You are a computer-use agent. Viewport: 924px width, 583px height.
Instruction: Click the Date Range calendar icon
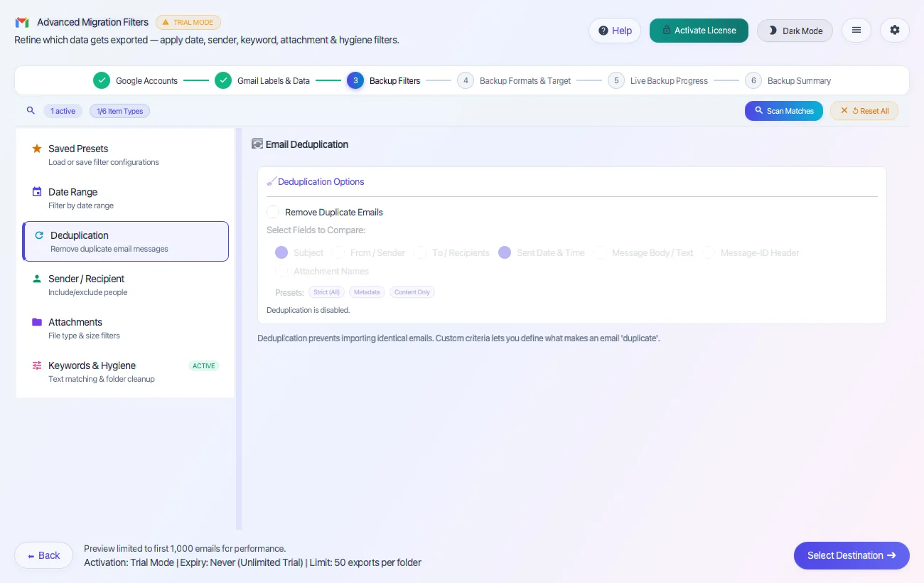coord(37,192)
